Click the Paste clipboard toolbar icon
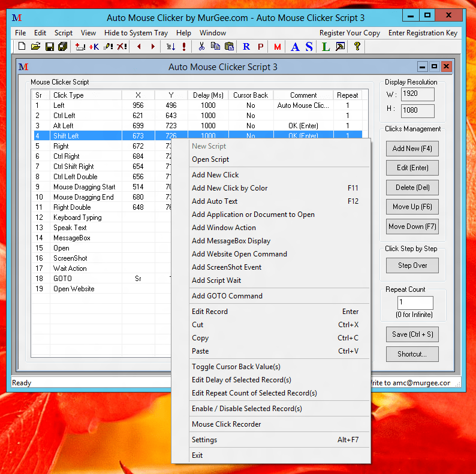The width and height of the screenshot is (476, 474). (x=229, y=46)
